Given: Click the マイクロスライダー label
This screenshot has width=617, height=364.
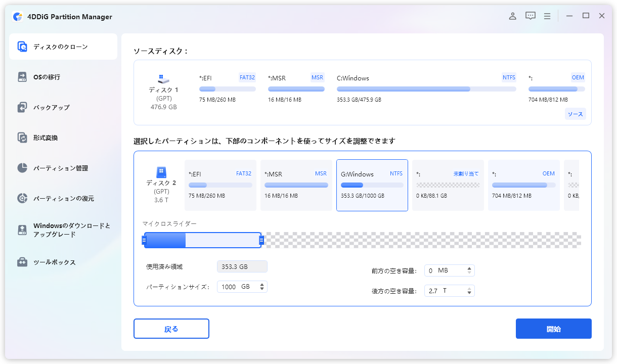Looking at the screenshot, I should 169,223.
